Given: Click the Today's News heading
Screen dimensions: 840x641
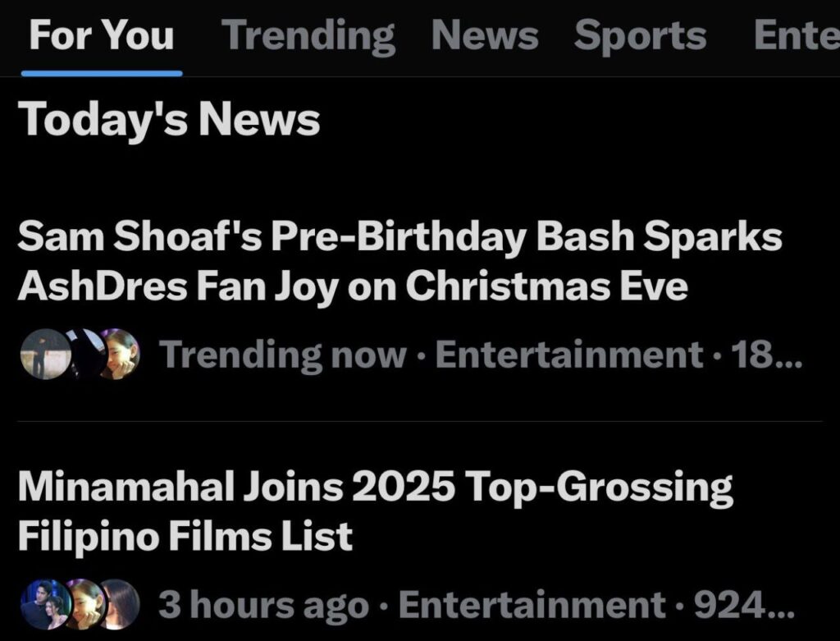Looking at the screenshot, I should (x=169, y=120).
